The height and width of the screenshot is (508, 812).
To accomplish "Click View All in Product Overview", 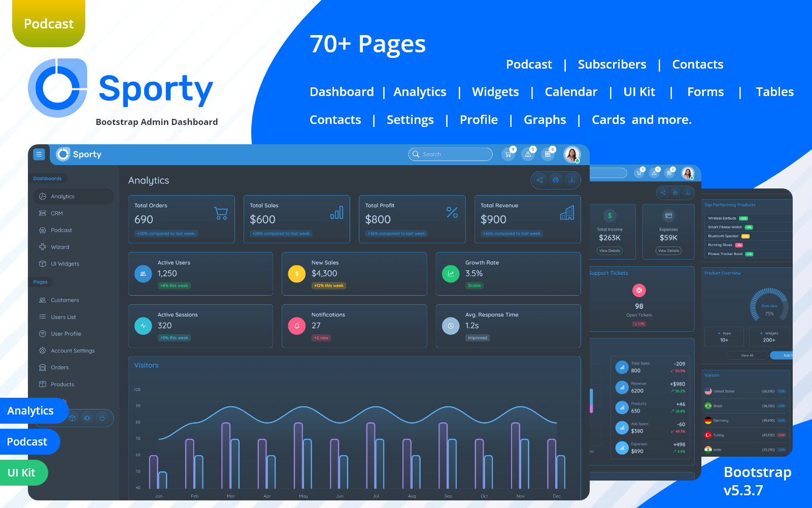I will 747,356.
